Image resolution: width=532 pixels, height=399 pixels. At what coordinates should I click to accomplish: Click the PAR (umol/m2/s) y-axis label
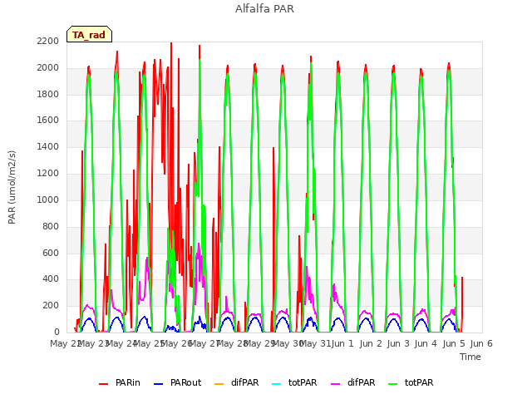point(12,187)
